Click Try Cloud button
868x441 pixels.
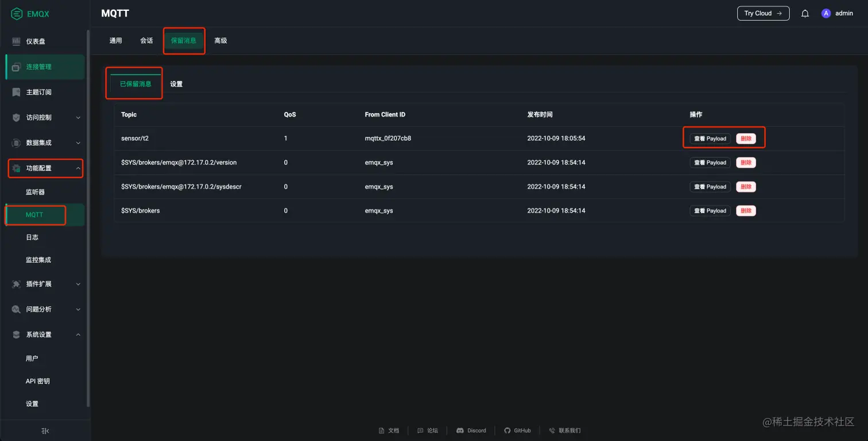(x=763, y=13)
